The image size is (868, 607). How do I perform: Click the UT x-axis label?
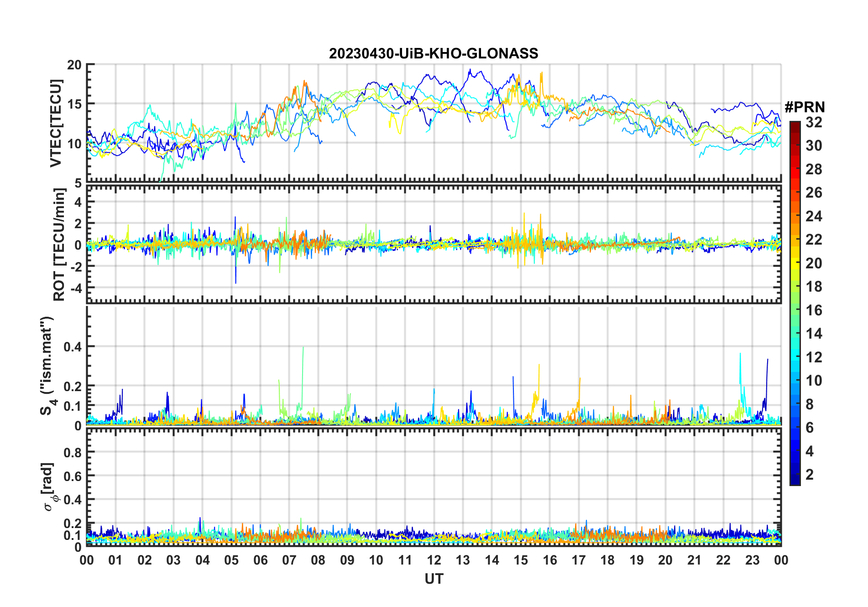click(434, 579)
